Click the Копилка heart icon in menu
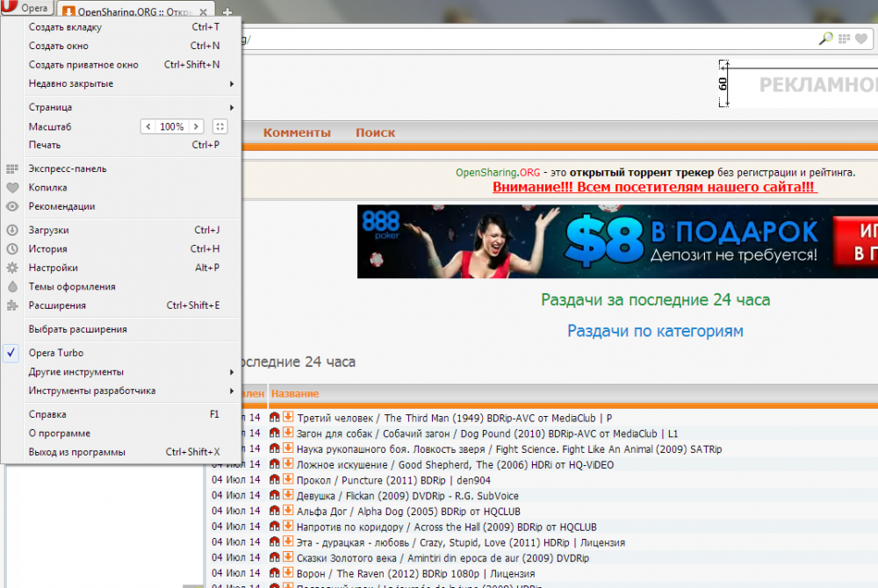The width and height of the screenshot is (878, 588). [12, 188]
